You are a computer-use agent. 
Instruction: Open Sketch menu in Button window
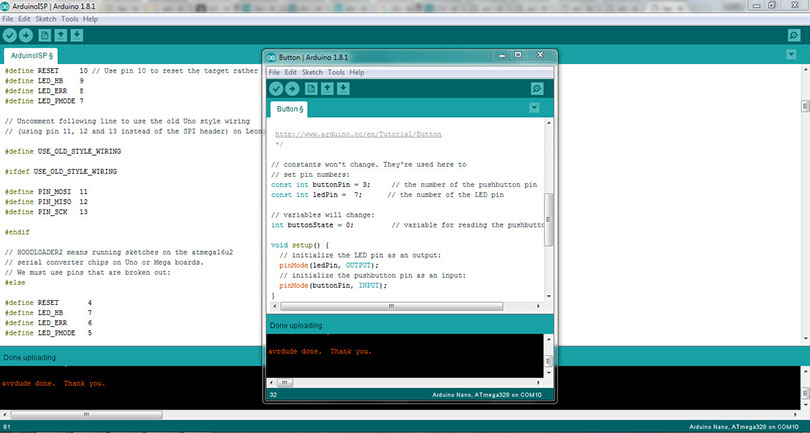(x=312, y=72)
